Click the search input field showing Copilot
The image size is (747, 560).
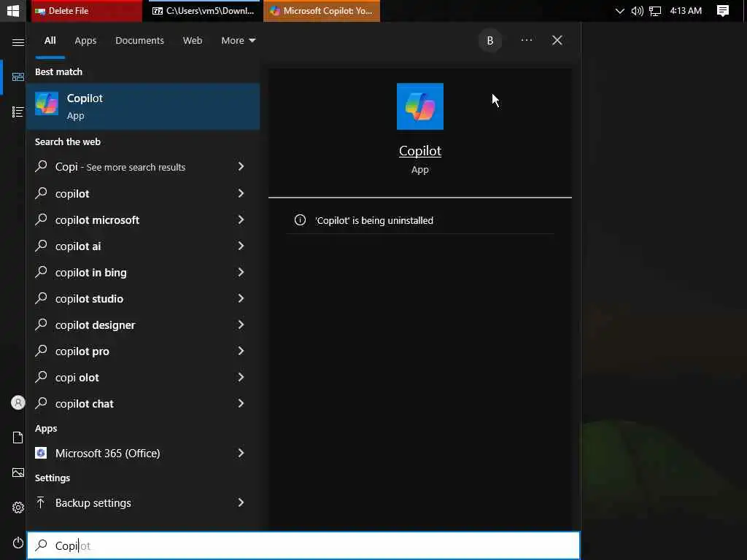(x=303, y=545)
